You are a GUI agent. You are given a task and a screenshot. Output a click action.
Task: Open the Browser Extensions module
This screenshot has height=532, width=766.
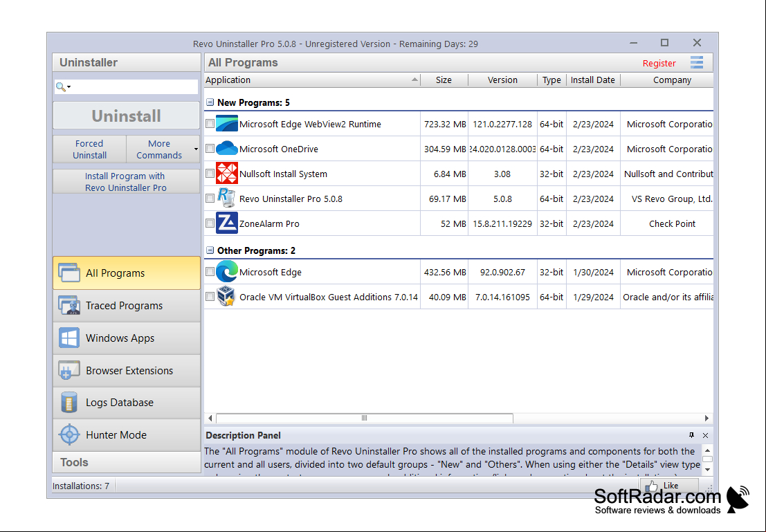pyautogui.click(x=127, y=370)
